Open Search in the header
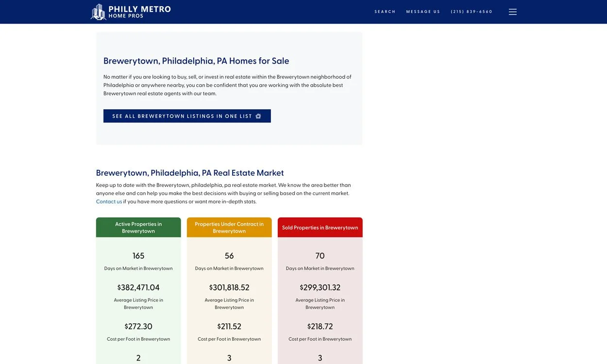The image size is (607, 364). (x=385, y=12)
